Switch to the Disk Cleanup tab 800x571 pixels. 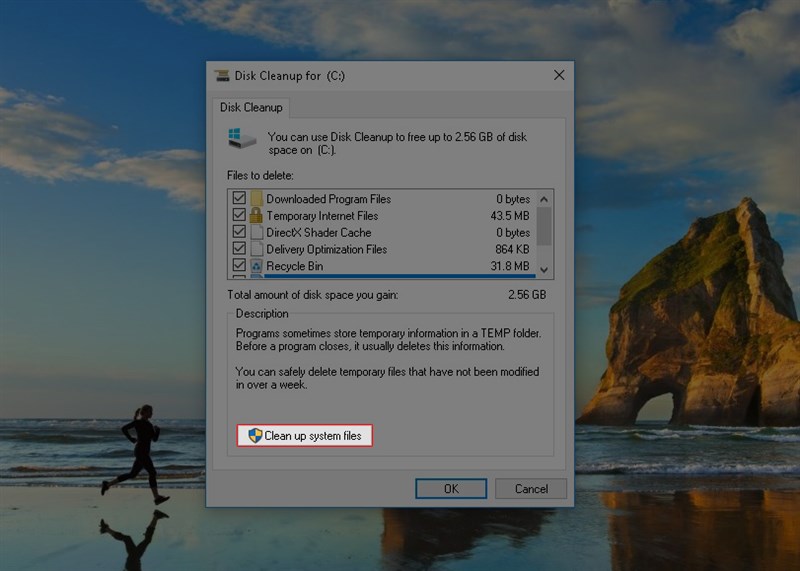(x=250, y=107)
